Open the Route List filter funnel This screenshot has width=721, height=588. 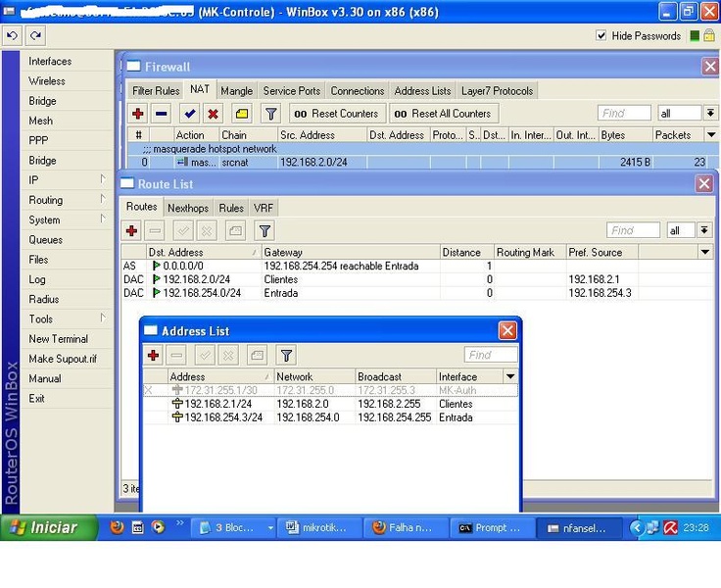coord(264,230)
